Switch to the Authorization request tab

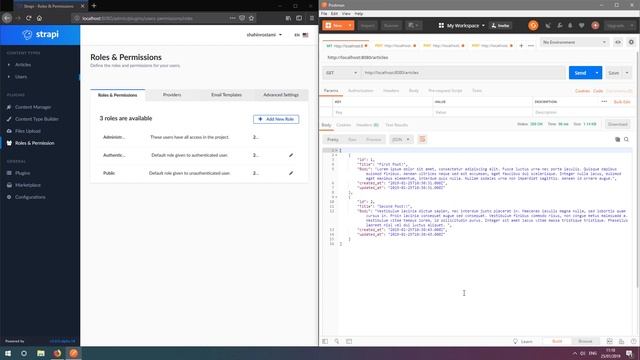click(360, 91)
